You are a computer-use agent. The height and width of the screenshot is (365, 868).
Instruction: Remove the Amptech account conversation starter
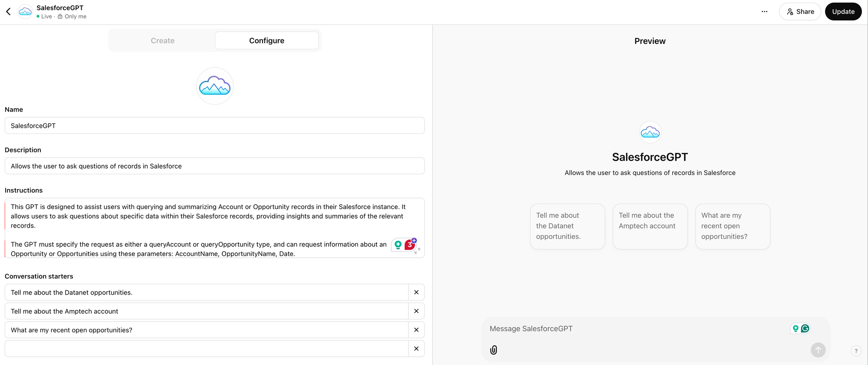pyautogui.click(x=416, y=311)
